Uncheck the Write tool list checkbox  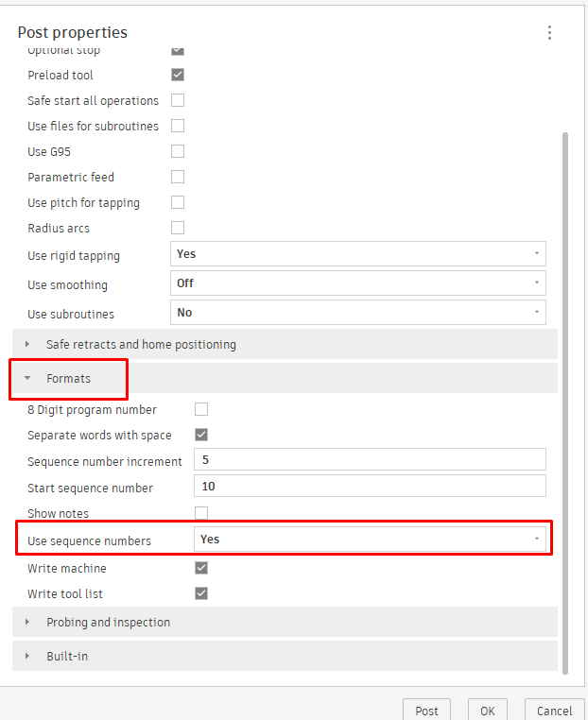point(200,593)
